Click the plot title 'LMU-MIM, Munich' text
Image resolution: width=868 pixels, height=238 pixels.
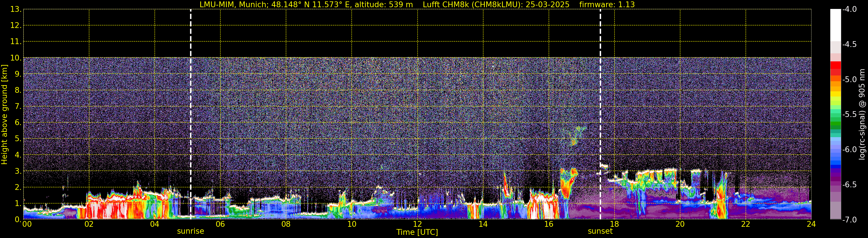point(233,5)
